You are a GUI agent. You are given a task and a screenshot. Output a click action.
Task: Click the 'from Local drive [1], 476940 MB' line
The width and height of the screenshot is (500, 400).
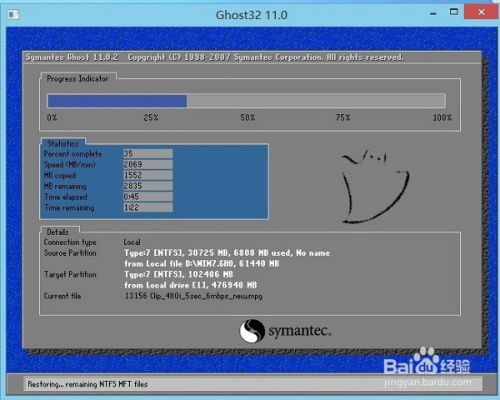tap(191, 285)
